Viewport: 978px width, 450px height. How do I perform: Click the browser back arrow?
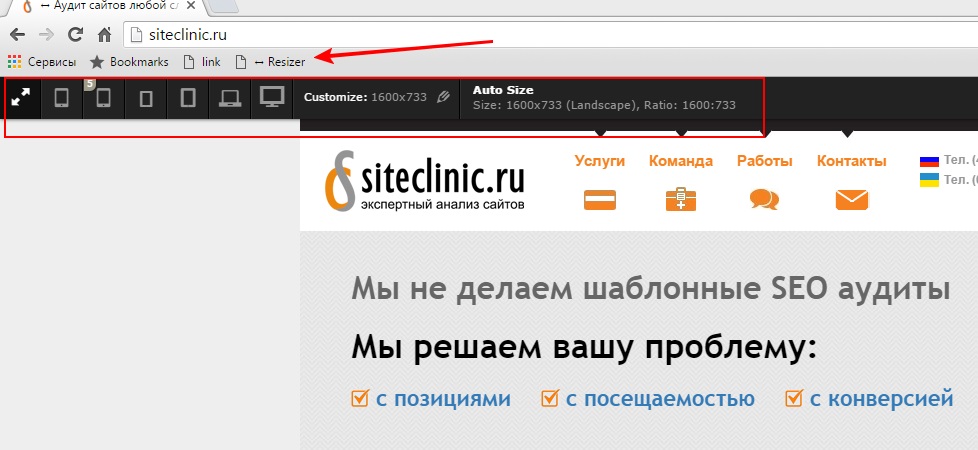(17, 36)
